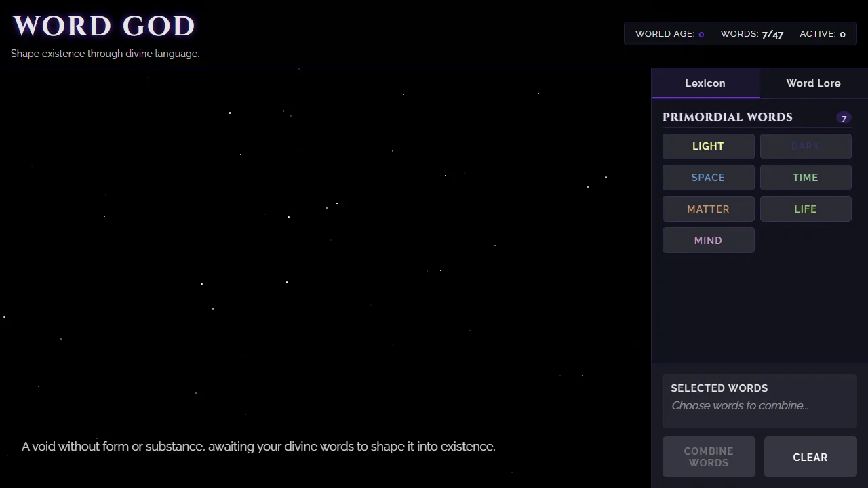
Task: Click the 'Shape existence through divine language' tagline
Action: 105,54
